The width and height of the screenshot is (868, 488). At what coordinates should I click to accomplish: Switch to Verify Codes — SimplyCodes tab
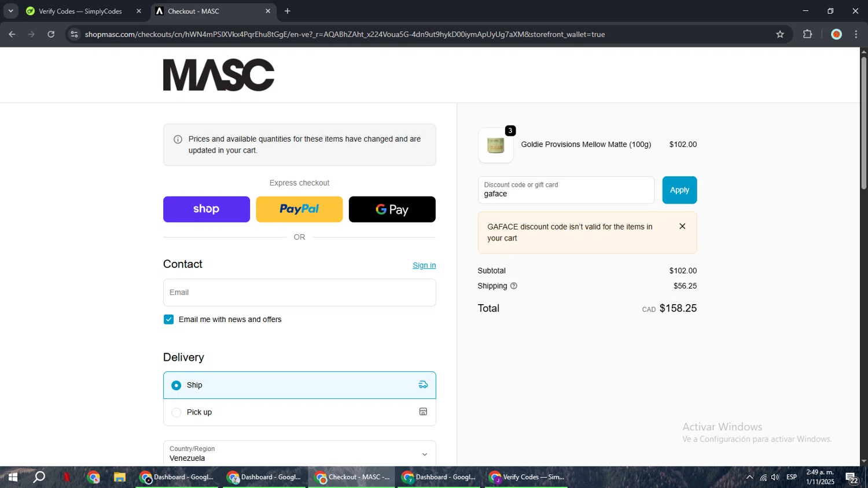tap(80, 11)
